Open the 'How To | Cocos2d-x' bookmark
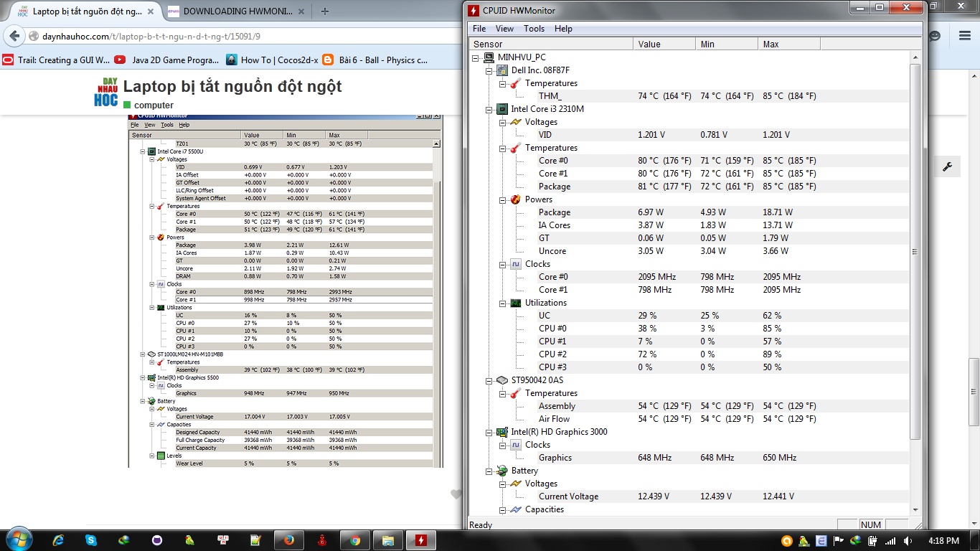 point(272,60)
